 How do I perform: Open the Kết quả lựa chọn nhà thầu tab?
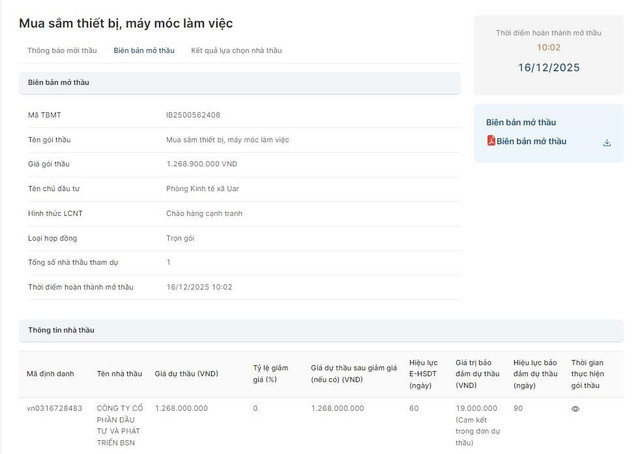236,50
